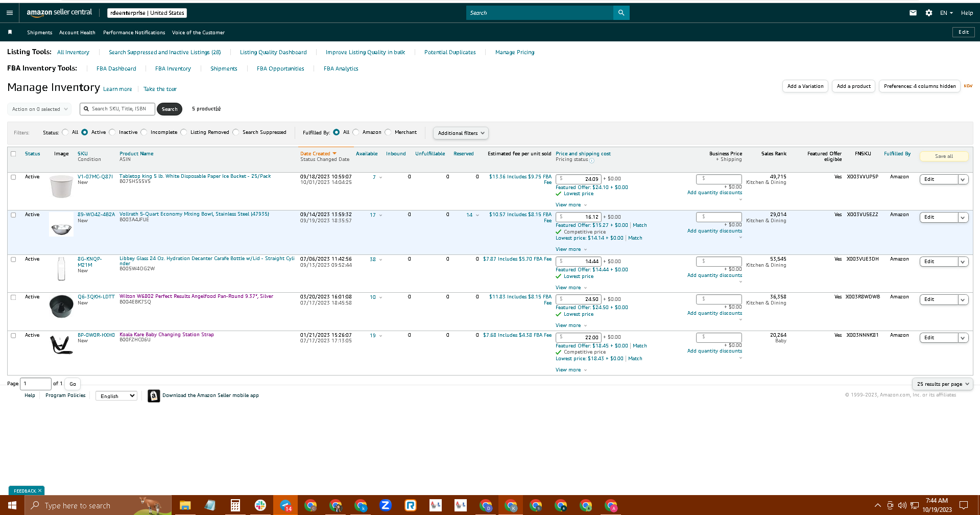
Task: Select the checkbox for the Wilton pan row
Action: coord(13,297)
